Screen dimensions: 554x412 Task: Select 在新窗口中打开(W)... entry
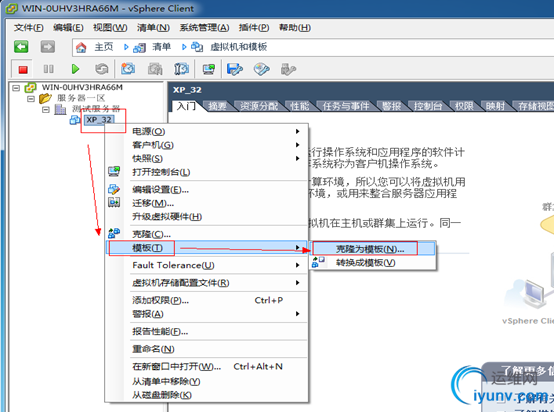(x=206, y=367)
